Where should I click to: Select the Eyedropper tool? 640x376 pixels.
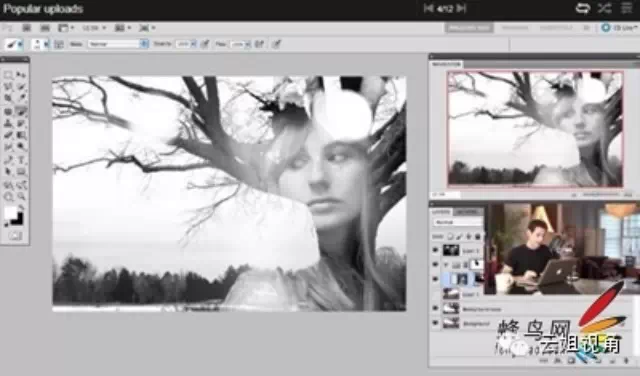(x=22, y=98)
